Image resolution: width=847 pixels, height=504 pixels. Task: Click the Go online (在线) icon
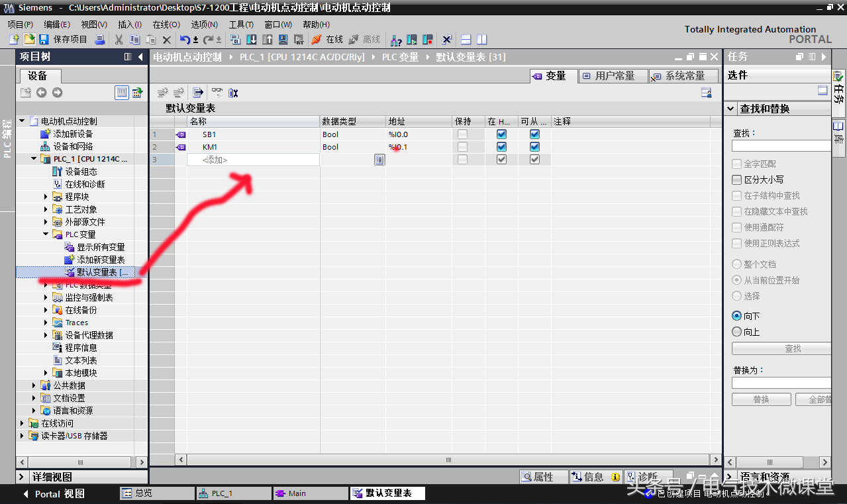tap(317, 40)
